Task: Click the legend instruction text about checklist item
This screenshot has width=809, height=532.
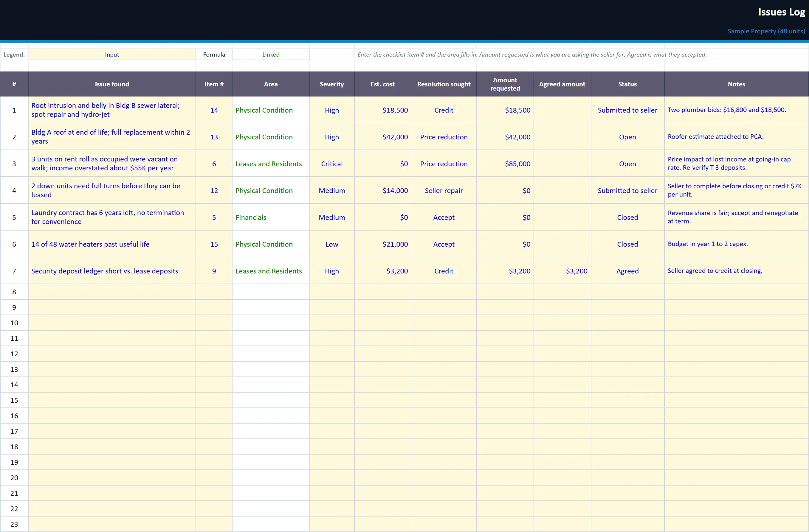Action: [x=531, y=54]
